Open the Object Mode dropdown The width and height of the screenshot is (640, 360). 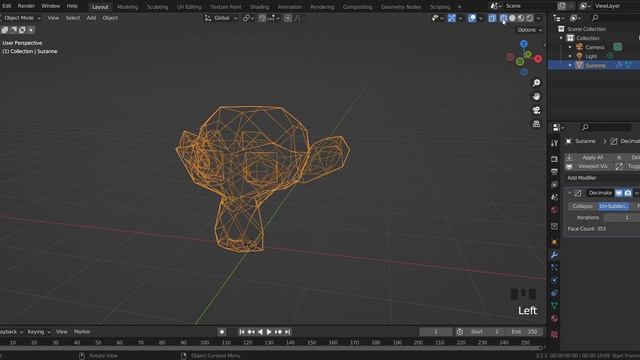coord(21,18)
